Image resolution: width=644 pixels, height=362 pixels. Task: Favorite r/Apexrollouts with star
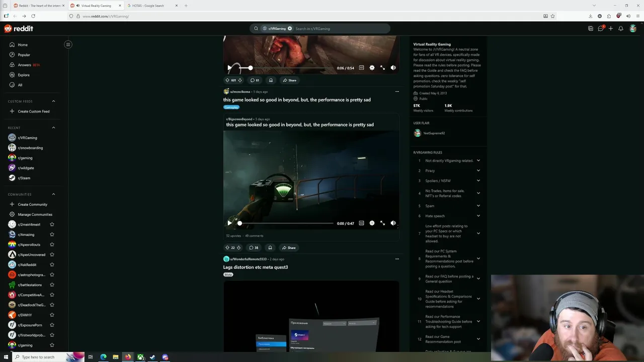click(x=52, y=244)
